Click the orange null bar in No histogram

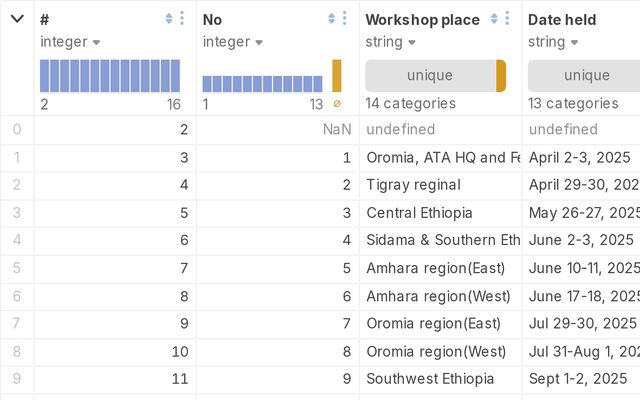click(337, 76)
